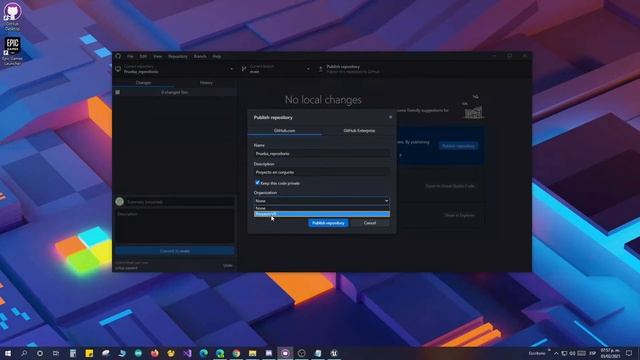Click the background Publish repository button

pos(458,146)
